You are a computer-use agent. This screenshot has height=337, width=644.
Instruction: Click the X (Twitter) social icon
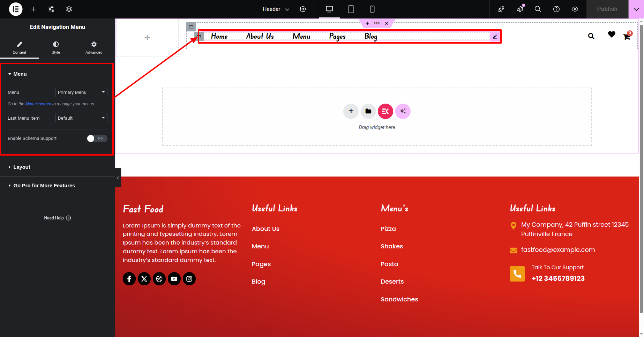(x=144, y=279)
